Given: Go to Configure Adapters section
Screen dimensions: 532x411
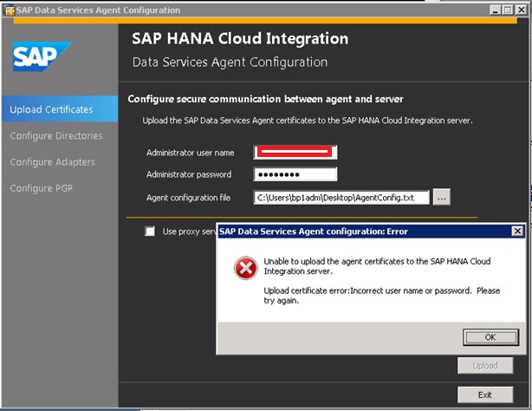Looking at the screenshot, I should 53,162.
